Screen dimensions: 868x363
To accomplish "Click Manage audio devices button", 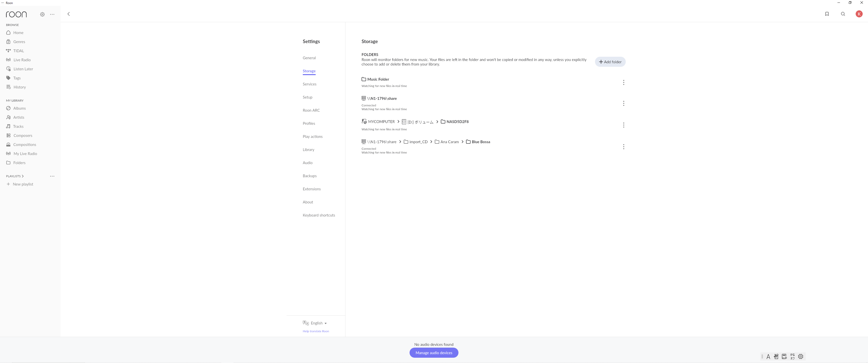I will tap(434, 353).
